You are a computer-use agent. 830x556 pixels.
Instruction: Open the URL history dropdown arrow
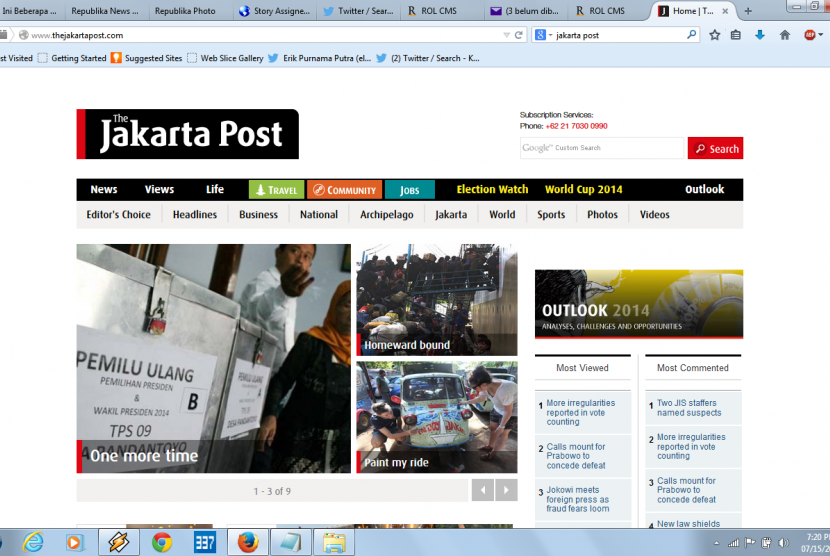point(507,35)
